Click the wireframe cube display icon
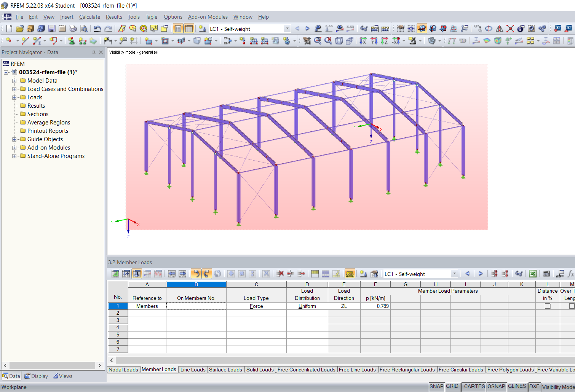The image size is (575, 392). pos(339,40)
